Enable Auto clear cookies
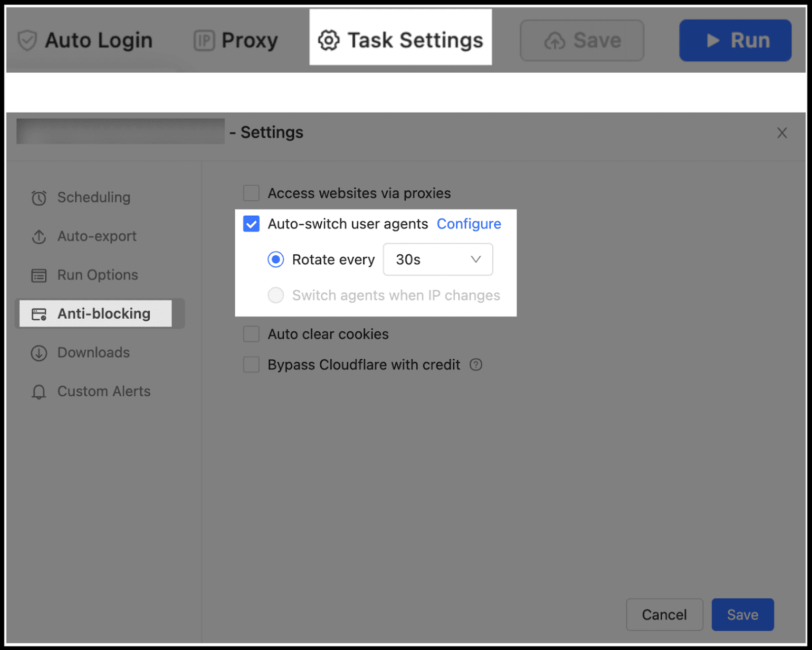 click(x=251, y=334)
